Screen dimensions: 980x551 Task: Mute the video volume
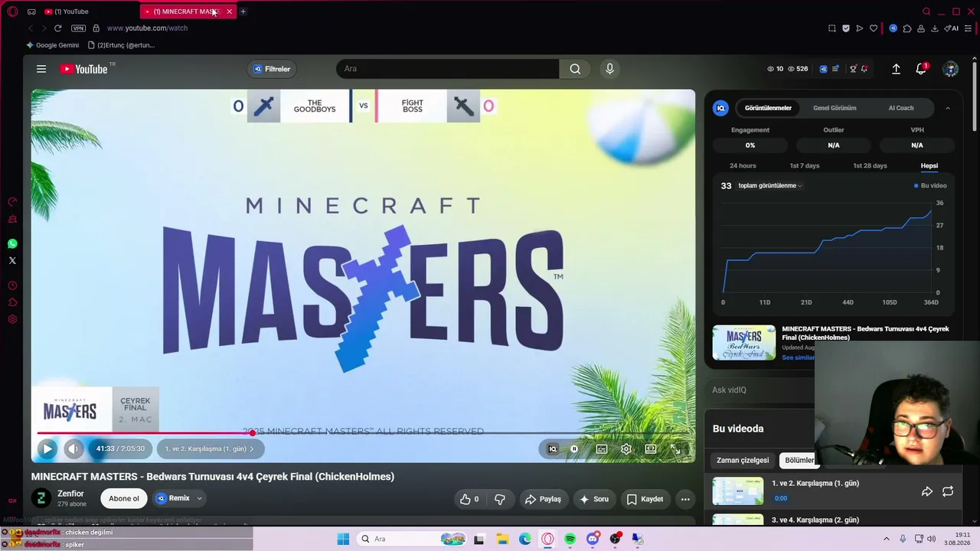click(73, 449)
